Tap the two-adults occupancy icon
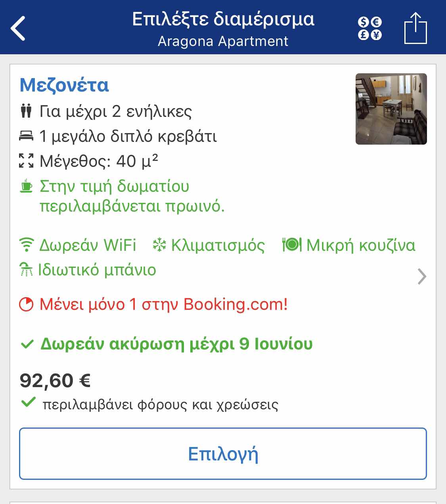Screen dimensions: 446x504 tap(26, 111)
